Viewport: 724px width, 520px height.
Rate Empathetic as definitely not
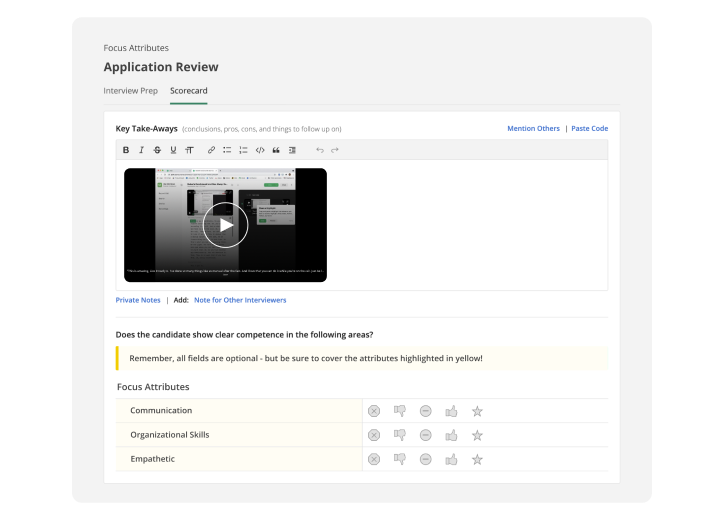pyautogui.click(x=374, y=459)
